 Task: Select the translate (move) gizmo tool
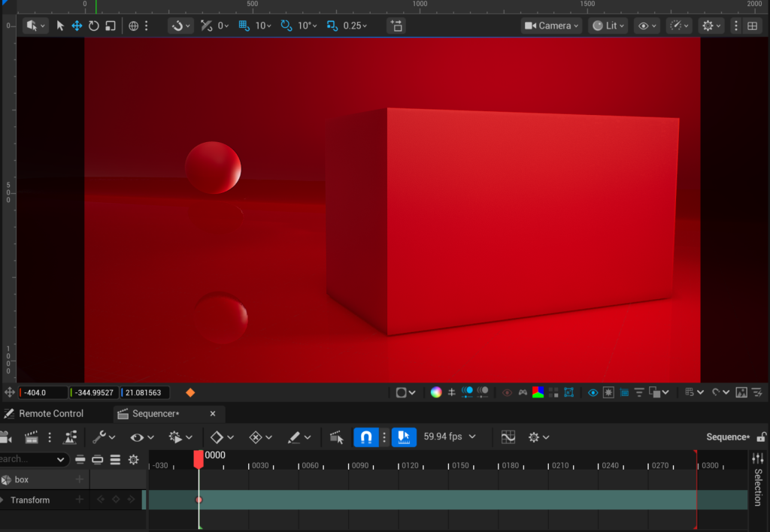pyautogui.click(x=77, y=26)
